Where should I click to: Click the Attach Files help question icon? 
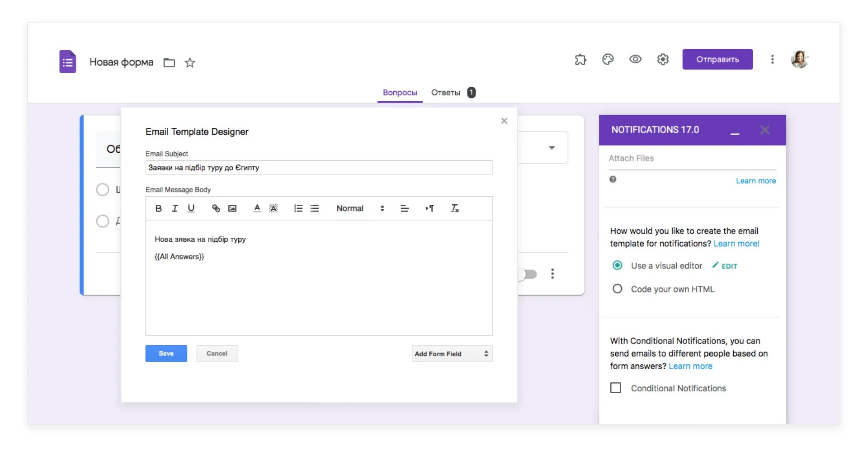coord(613,179)
